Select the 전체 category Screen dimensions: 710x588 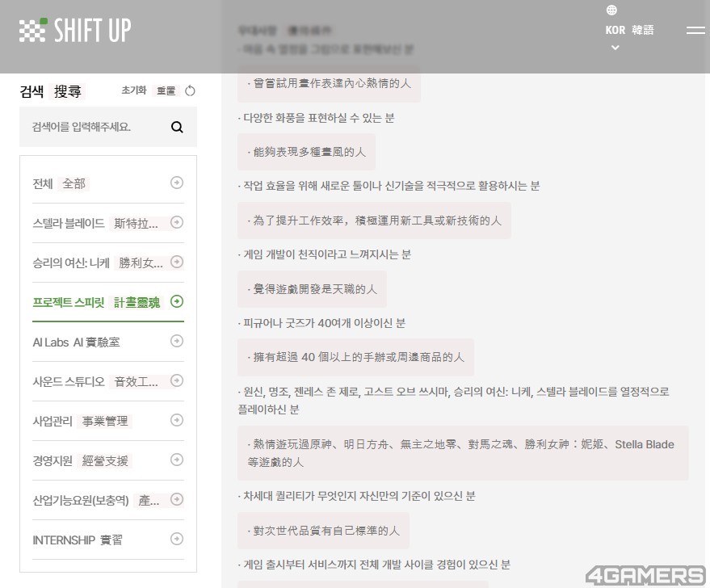[x=107, y=183]
